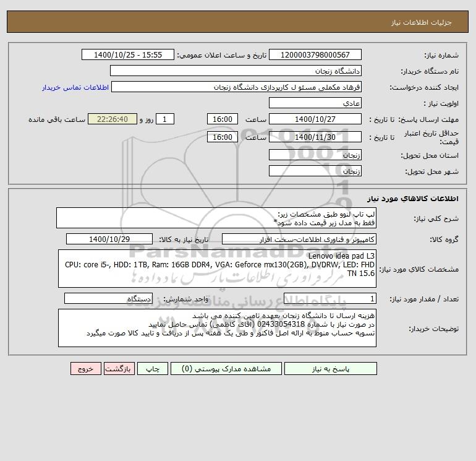Open 'اطلاعات تماس خریدار' link
Viewport: 476px width, 461px height.
coord(75,87)
